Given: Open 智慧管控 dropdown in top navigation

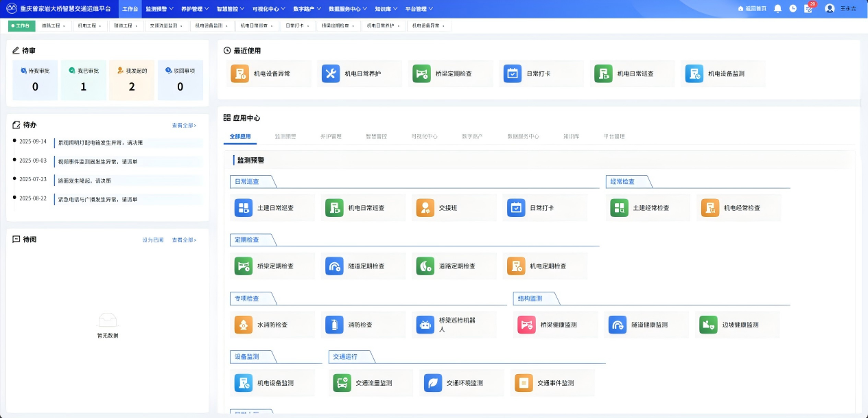Looking at the screenshot, I should pos(230,9).
